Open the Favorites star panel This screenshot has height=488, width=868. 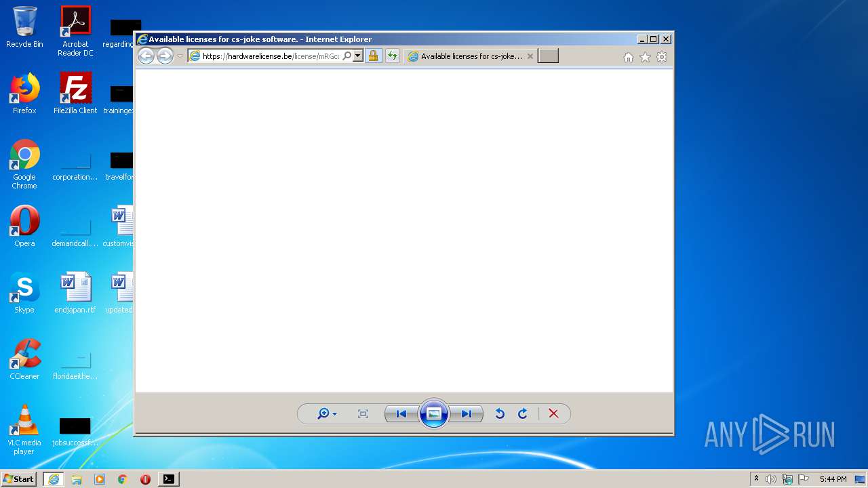(x=645, y=58)
